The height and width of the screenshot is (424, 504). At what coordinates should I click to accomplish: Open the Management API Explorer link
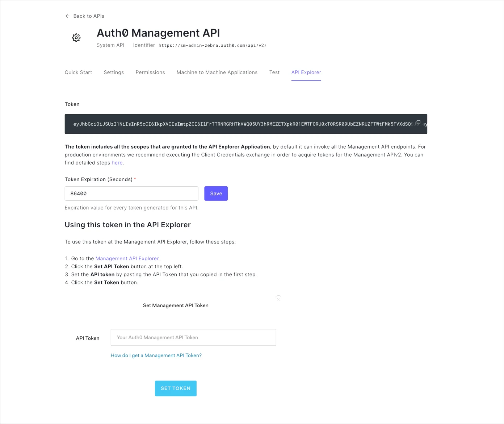click(x=127, y=258)
